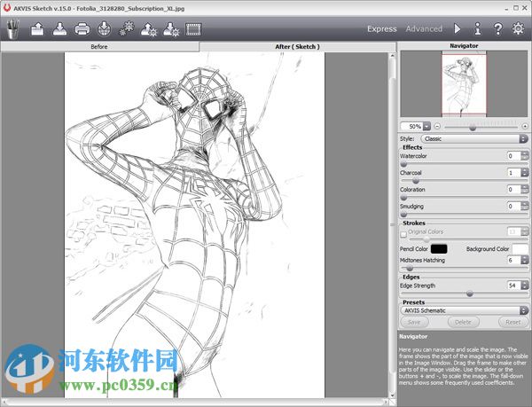
Task: Click the Open Image toolbar icon
Action: pyautogui.click(x=37, y=29)
